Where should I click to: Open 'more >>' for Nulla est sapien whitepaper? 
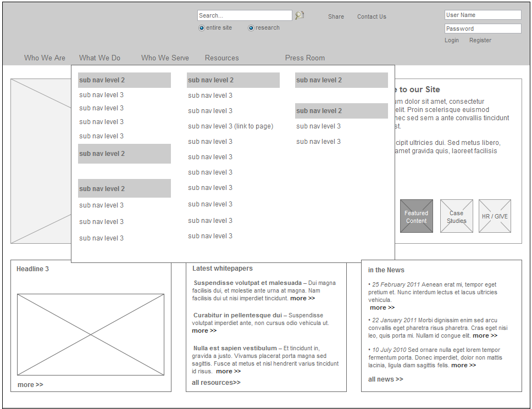click(x=228, y=371)
